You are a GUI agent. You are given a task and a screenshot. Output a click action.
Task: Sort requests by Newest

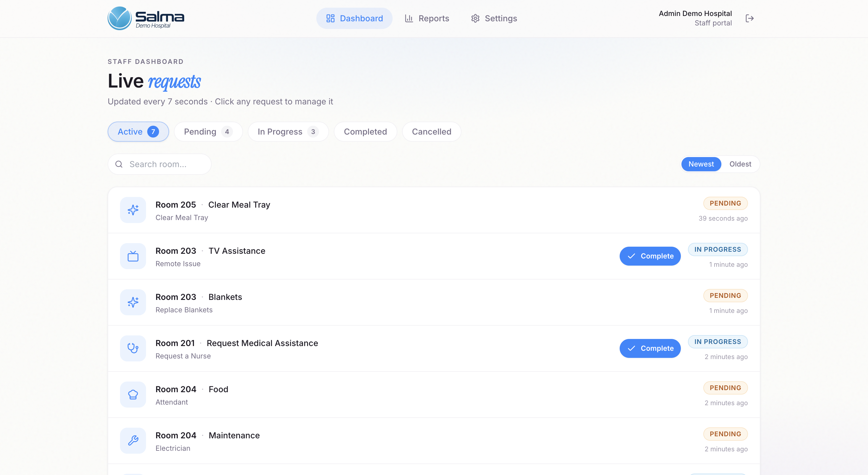click(x=701, y=164)
